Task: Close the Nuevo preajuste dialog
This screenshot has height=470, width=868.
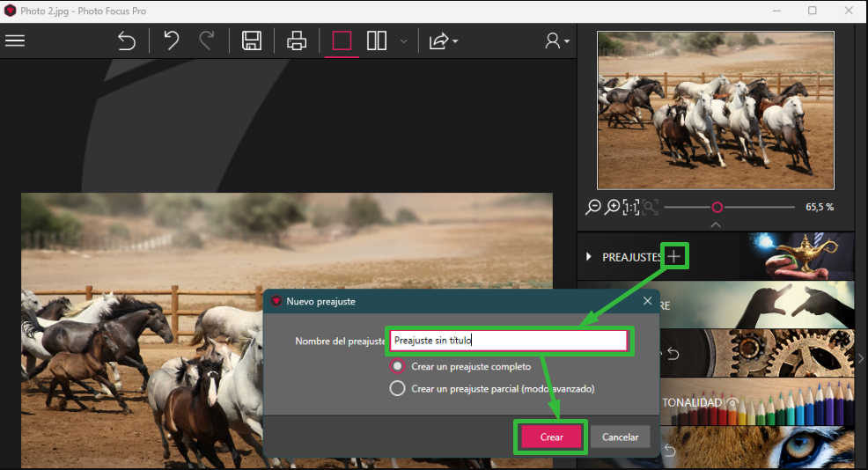Action: (647, 301)
